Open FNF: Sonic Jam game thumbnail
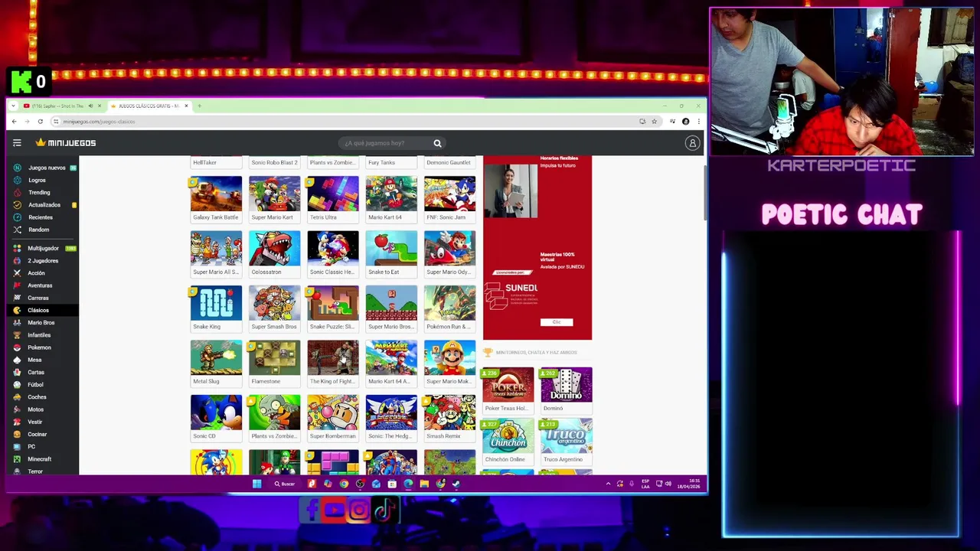980x551 pixels. pyautogui.click(x=449, y=194)
